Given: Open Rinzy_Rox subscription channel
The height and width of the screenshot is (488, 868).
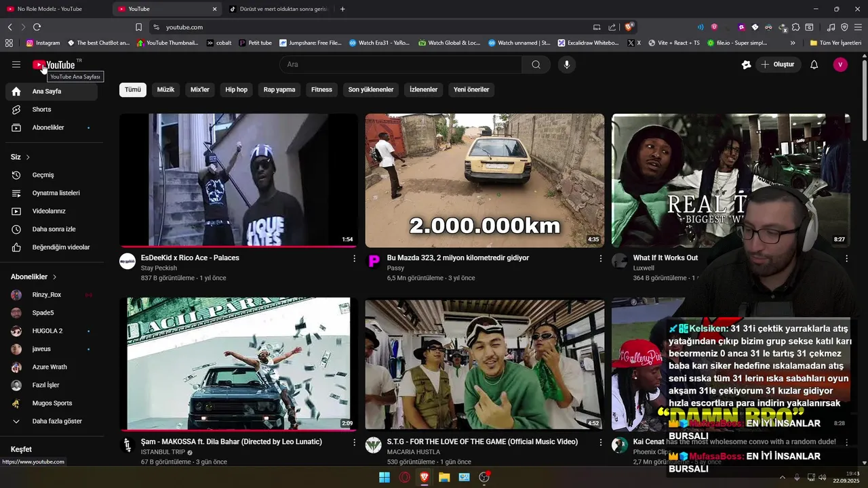Looking at the screenshot, I should click(52, 295).
